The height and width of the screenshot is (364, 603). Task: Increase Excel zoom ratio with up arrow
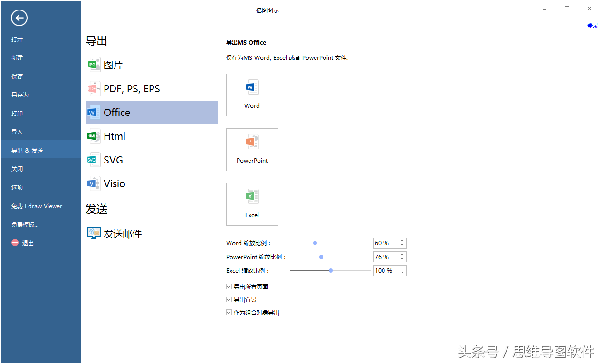pos(402,268)
